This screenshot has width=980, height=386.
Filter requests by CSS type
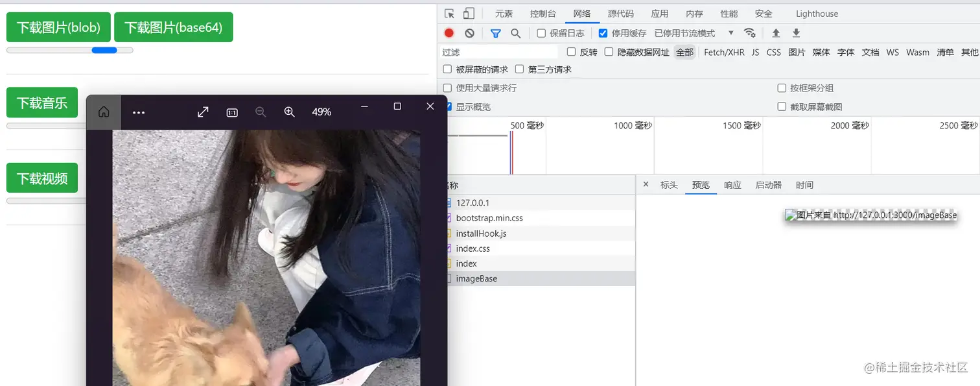(x=774, y=52)
